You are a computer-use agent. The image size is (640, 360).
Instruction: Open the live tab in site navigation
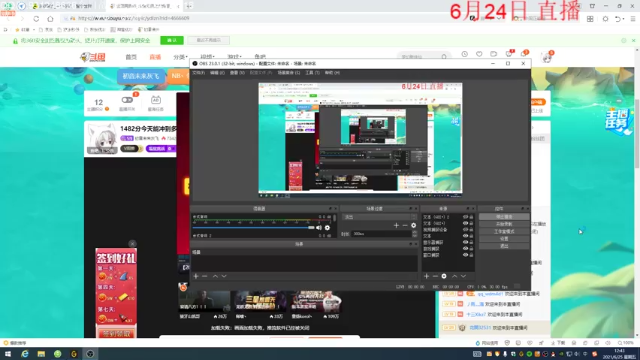point(155,57)
